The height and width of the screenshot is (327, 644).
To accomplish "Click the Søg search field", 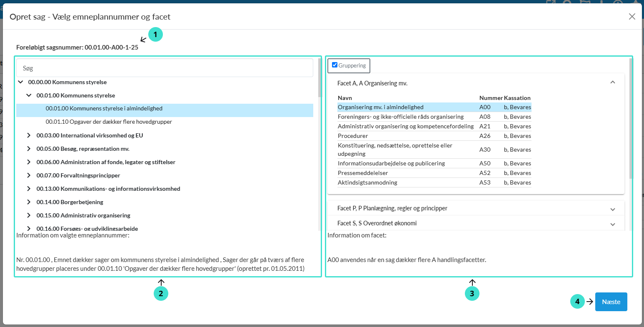I will pos(165,68).
